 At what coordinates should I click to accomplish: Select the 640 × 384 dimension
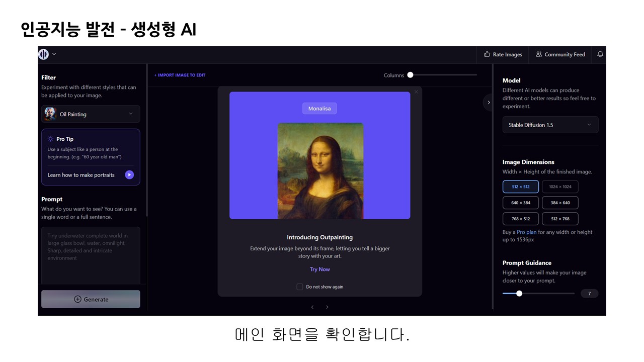click(x=521, y=203)
